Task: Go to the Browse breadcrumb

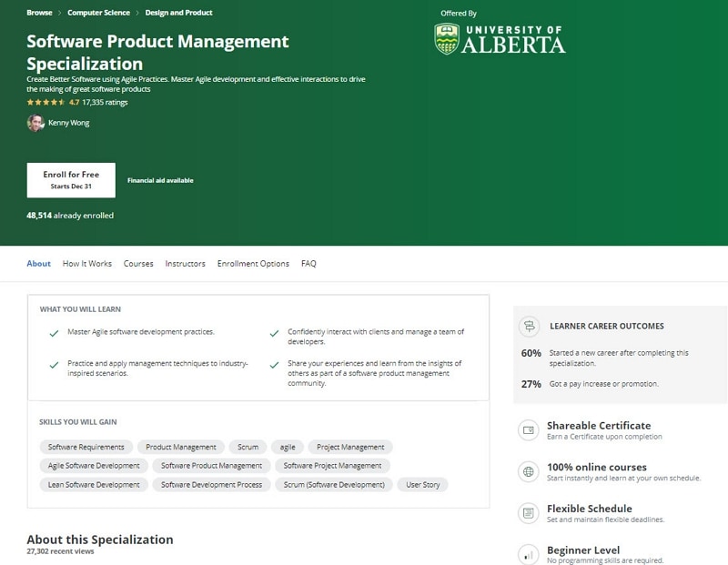Action: click(x=39, y=13)
